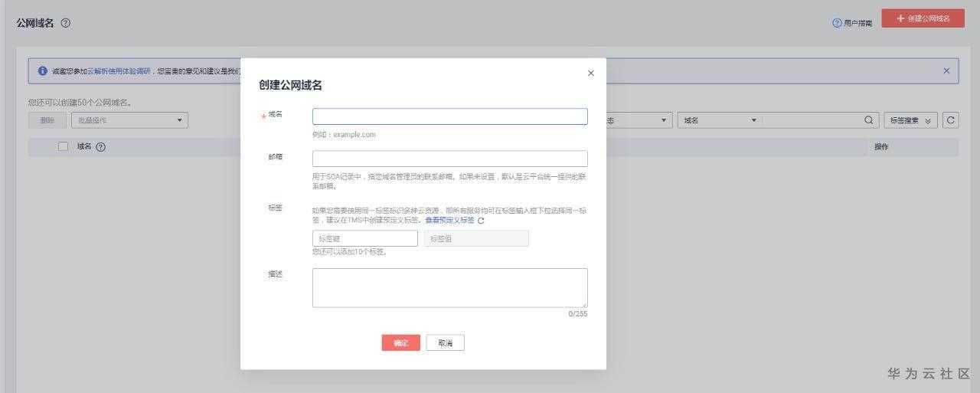This screenshot has width=980, height=393.
Task: Open the status filter dropdown
Action: coord(639,120)
